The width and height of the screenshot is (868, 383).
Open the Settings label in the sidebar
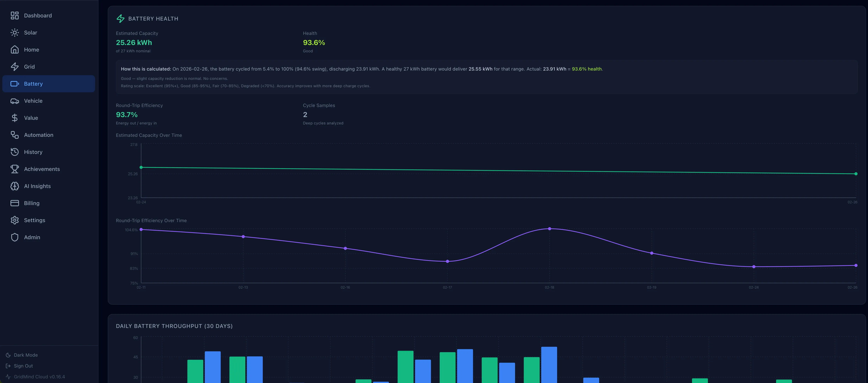click(x=34, y=220)
